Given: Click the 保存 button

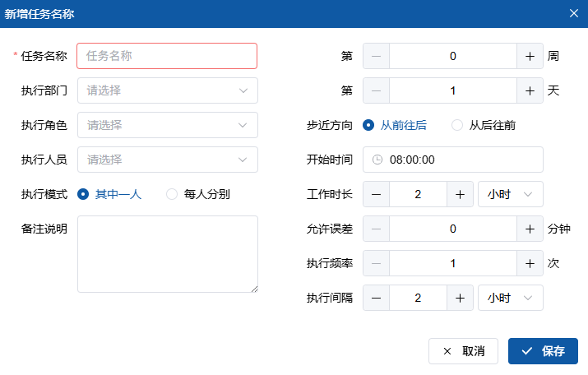Looking at the screenshot, I should pos(543,351).
